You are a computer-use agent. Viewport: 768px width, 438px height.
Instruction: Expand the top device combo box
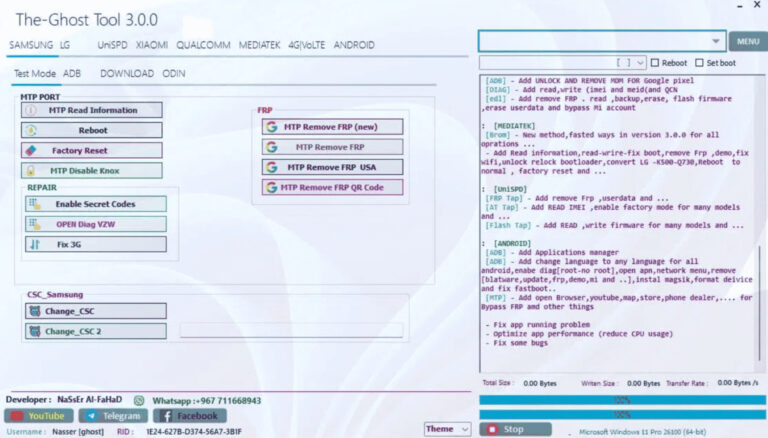point(717,41)
